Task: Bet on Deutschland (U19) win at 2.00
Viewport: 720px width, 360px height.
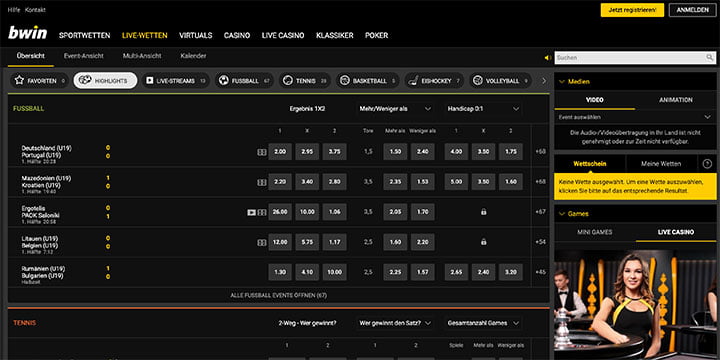Action: click(x=280, y=152)
